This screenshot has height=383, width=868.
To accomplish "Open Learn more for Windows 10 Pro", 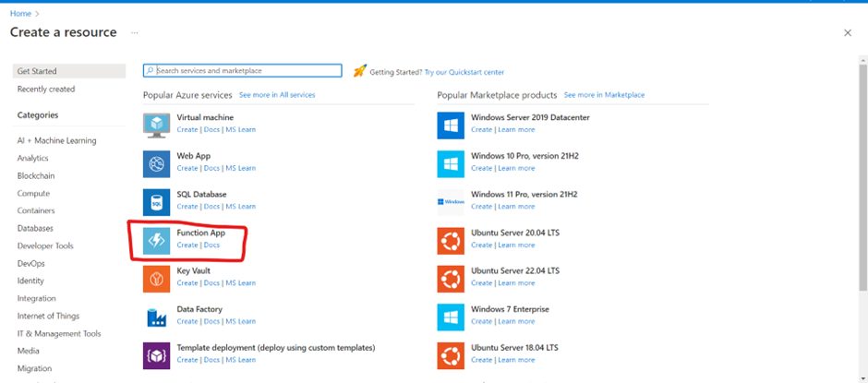I will 516,168.
